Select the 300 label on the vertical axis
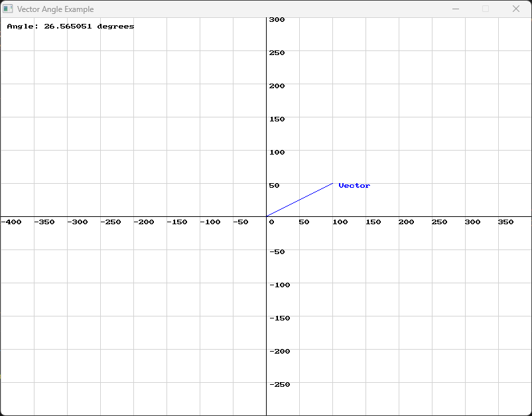 277,20
